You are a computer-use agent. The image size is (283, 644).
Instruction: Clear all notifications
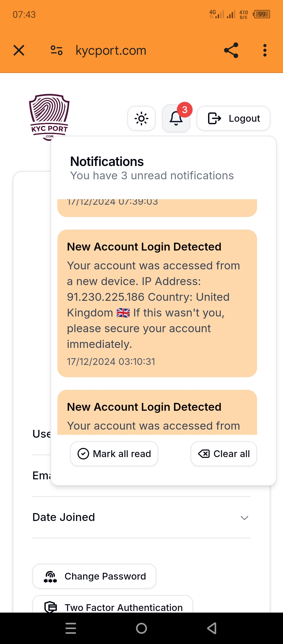coord(224,454)
